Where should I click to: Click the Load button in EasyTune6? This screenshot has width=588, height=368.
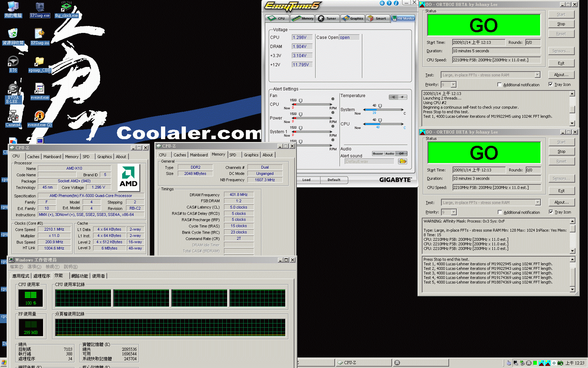coord(306,180)
